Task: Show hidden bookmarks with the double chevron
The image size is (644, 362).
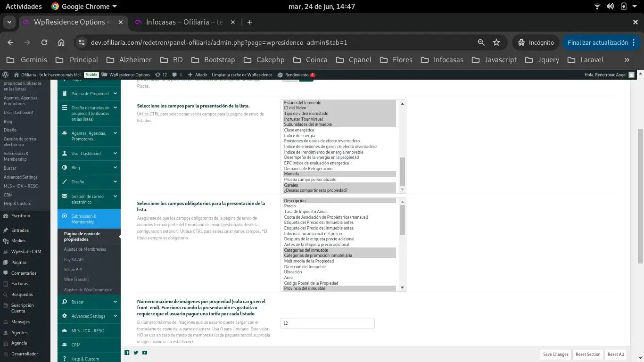Action: 627,60
